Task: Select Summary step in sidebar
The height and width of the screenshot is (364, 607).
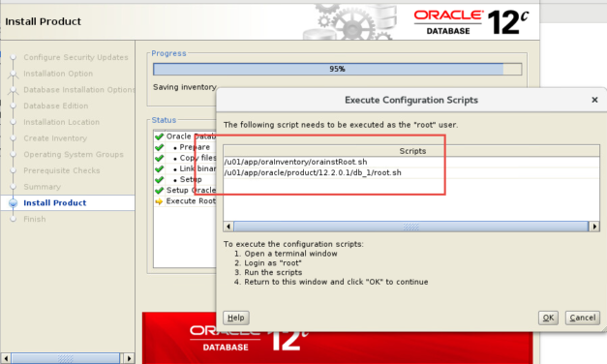Action: coord(42,187)
